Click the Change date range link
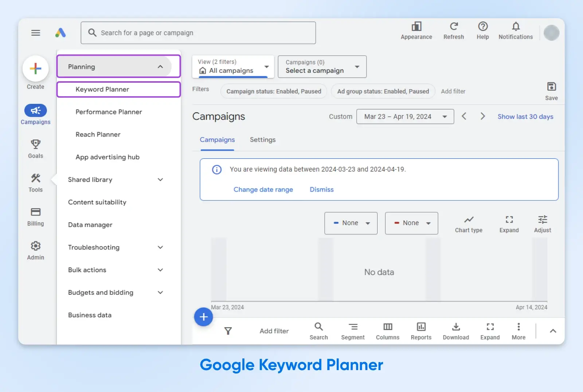Image resolution: width=583 pixels, height=392 pixels. point(263,189)
